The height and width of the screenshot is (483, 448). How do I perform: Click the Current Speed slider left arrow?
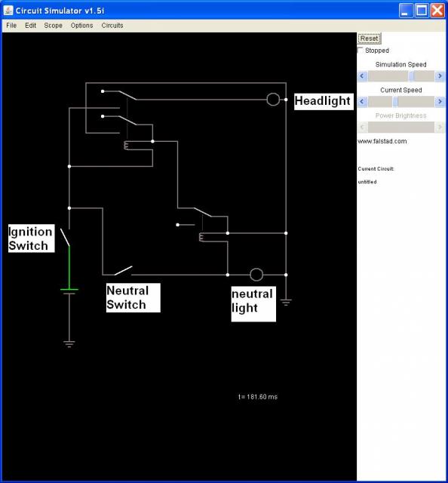click(362, 101)
